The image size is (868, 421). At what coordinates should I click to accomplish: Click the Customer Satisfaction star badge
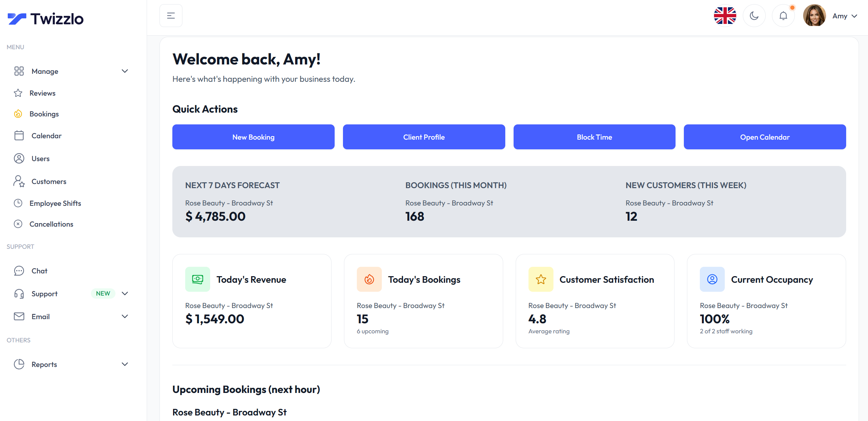540,279
